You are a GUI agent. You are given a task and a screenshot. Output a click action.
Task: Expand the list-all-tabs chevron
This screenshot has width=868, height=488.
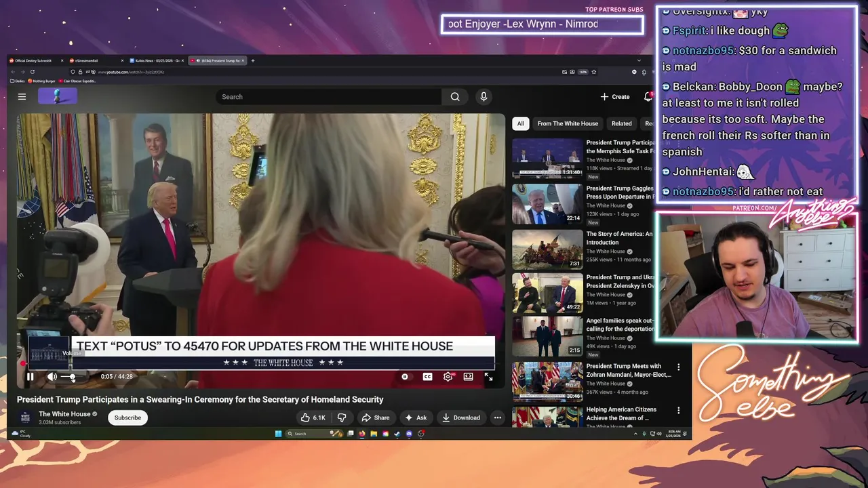639,61
